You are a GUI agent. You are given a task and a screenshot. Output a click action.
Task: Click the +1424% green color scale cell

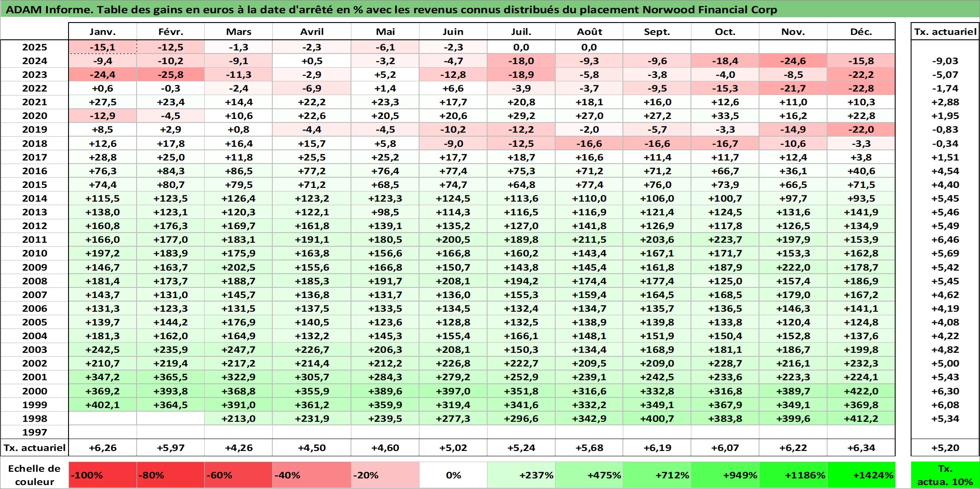861,475
